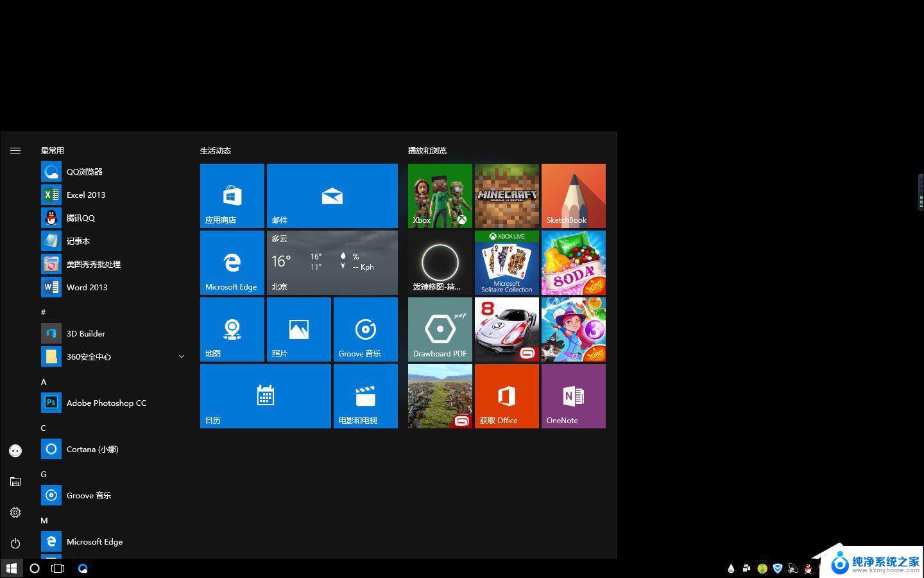Open the Minecraft tile

pos(507,196)
